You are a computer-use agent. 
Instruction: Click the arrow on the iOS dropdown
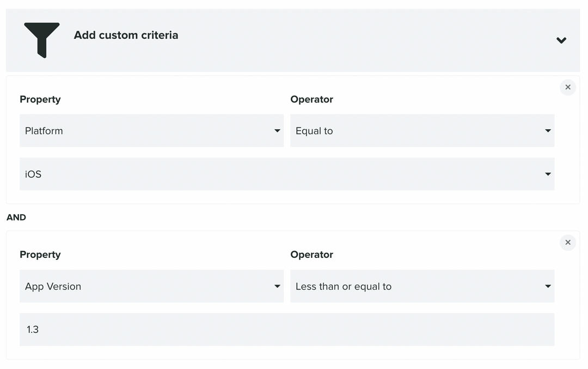point(548,174)
